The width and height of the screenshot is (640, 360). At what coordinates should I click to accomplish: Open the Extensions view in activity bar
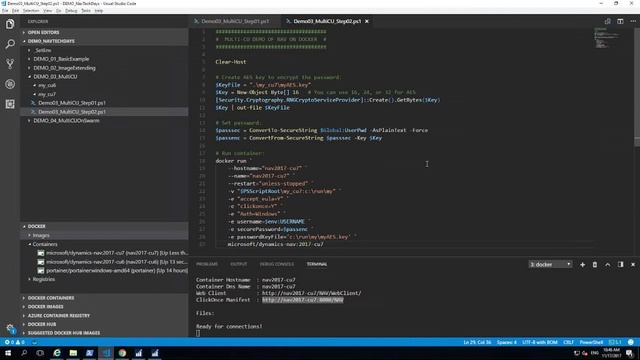pyautogui.click(x=10, y=104)
